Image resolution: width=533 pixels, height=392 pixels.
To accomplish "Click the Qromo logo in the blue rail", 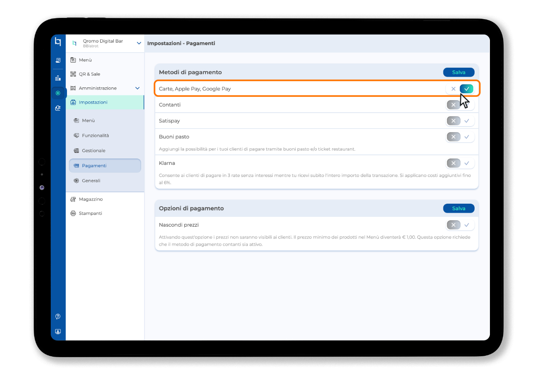I will 58,41.
